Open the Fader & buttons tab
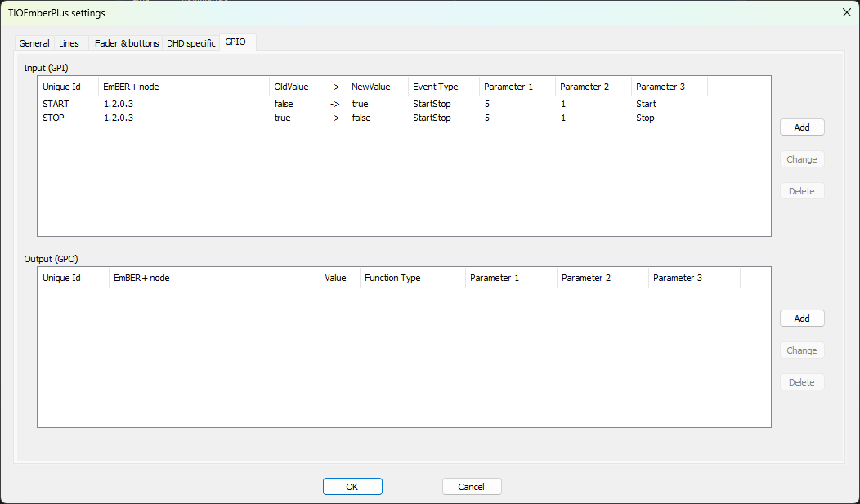This screenshot has width=860, height=504. pyautogui.click(x=127, y=43)
